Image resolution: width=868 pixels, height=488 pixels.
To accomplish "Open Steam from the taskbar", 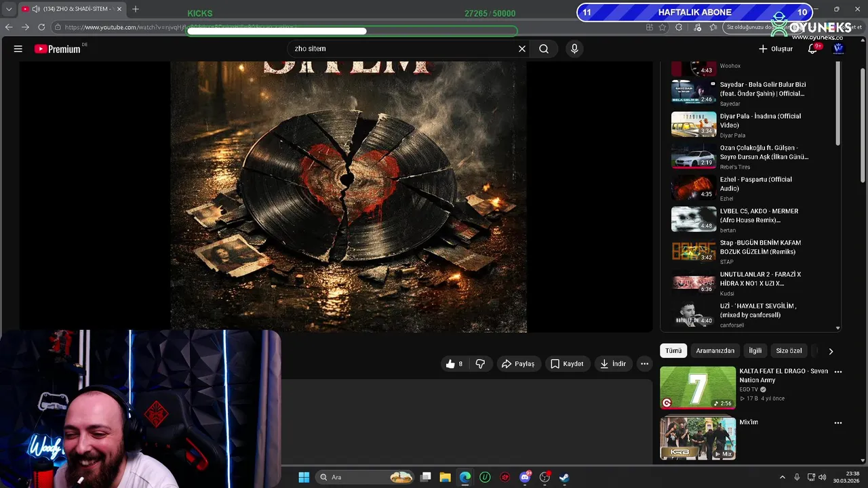I will [x=564, y=477].
